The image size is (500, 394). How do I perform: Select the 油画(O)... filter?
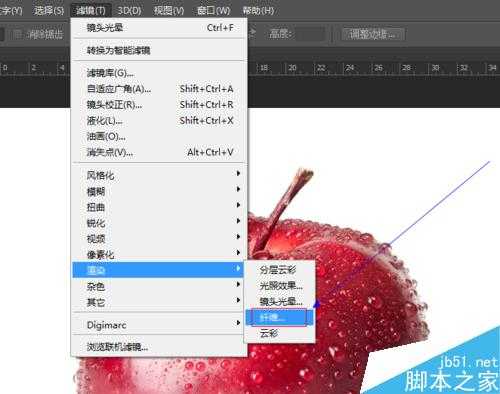pos(159,136)
